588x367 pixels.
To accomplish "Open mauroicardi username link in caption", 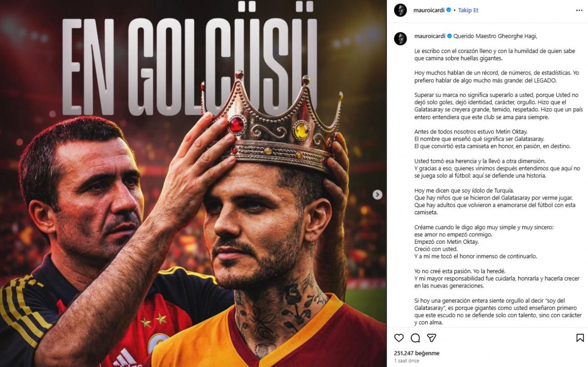I will click(x=430, y=36).
